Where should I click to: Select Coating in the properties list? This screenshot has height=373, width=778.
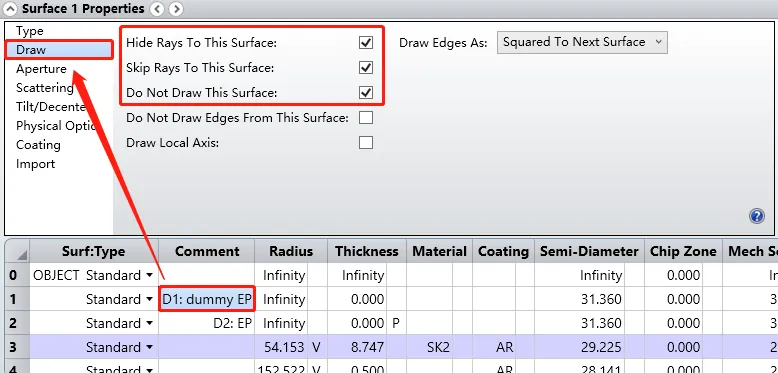pyautogui.click(x=38, y=145)
